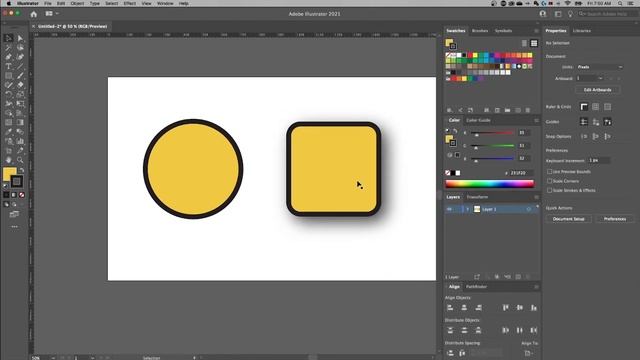Select the Type tool
Screen dimensions: 640x360
8,66
